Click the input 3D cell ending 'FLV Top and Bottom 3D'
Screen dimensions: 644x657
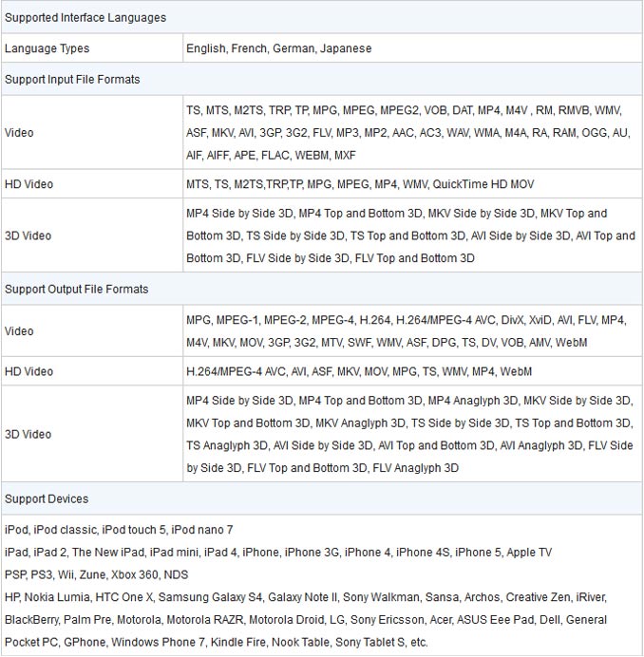411,235
